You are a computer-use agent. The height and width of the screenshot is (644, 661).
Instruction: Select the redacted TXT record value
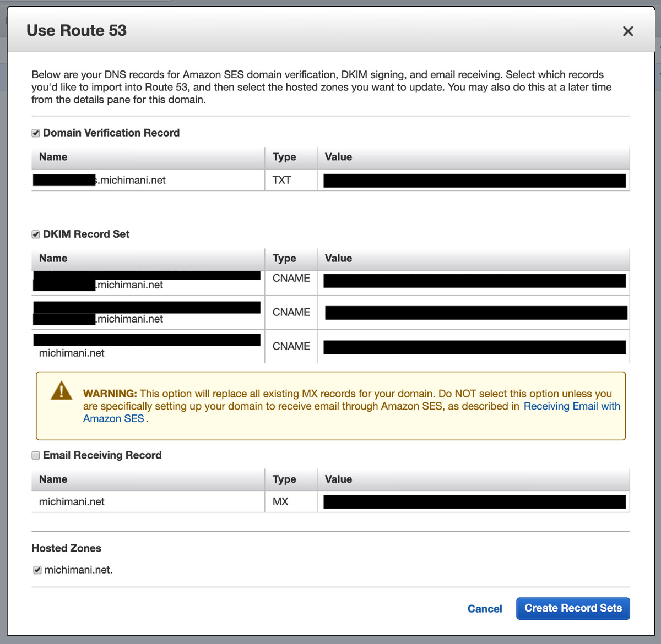(474, 180)
